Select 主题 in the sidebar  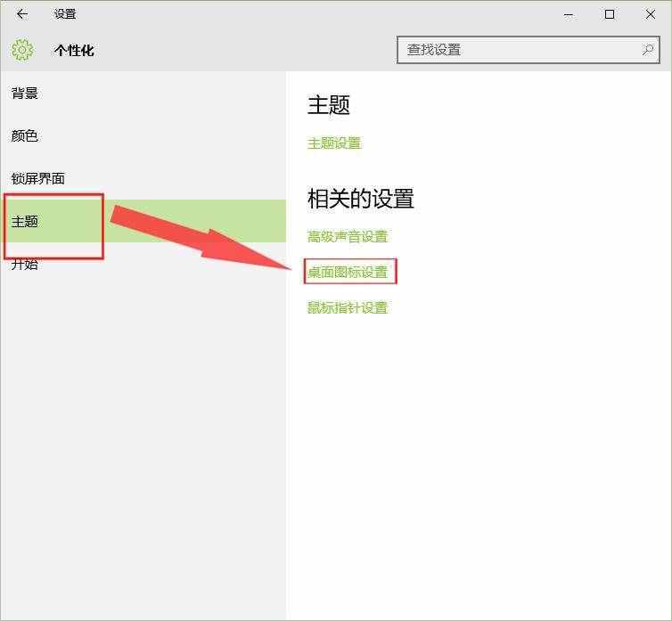143,221
